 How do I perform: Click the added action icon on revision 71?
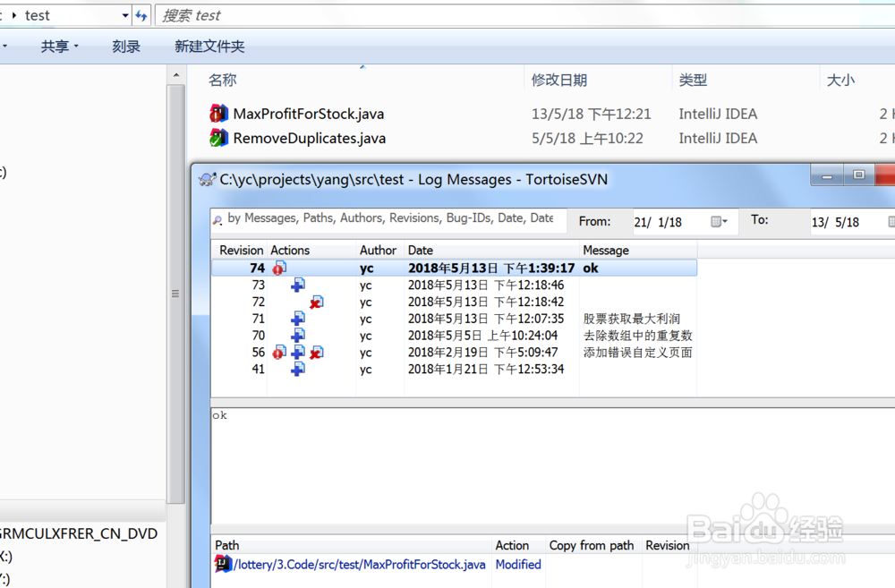(298, 318)
